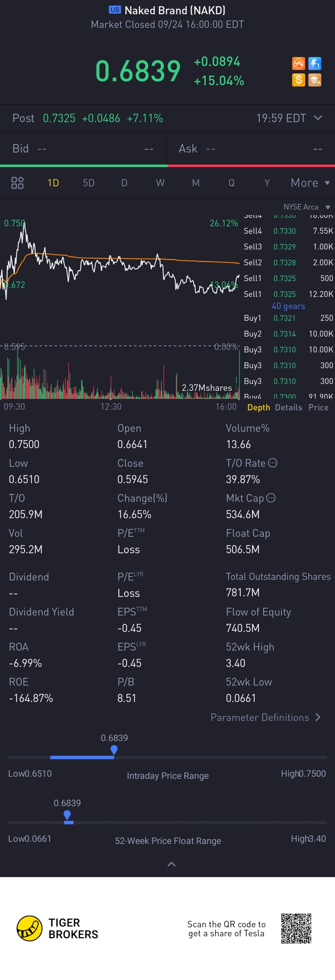Tap the High 0.7500 value

click(x=24, y=444)
